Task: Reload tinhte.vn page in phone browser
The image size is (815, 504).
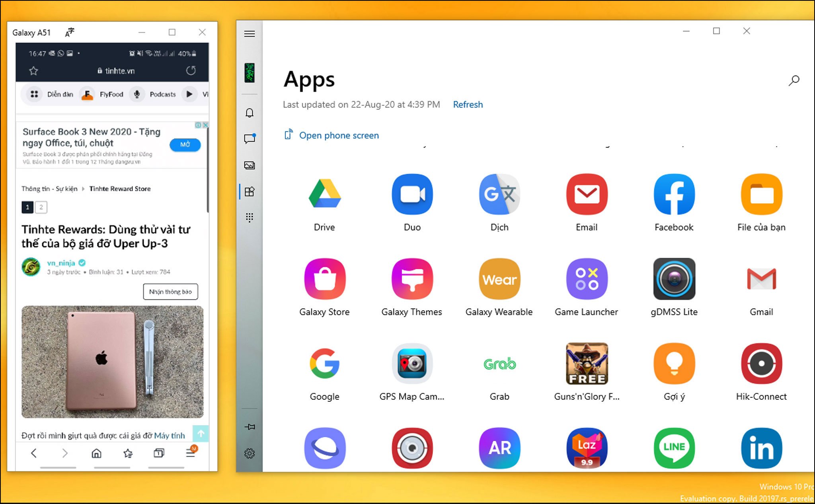Action: coord(191,71)
